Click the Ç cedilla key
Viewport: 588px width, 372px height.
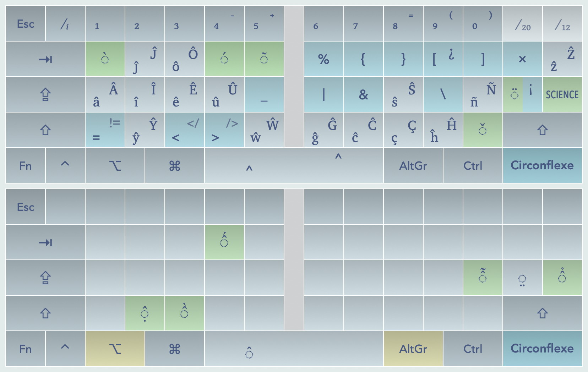click(x=403, y=130)
